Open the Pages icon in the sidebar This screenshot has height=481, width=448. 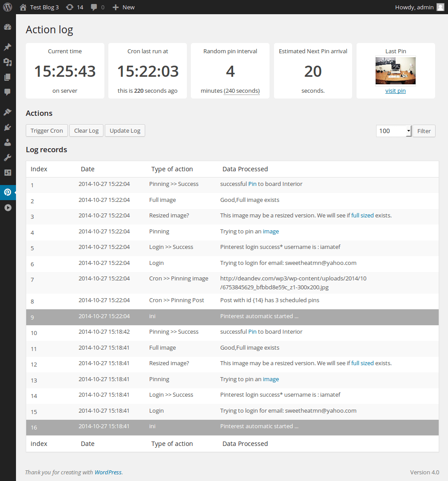(x=8, y=77)
